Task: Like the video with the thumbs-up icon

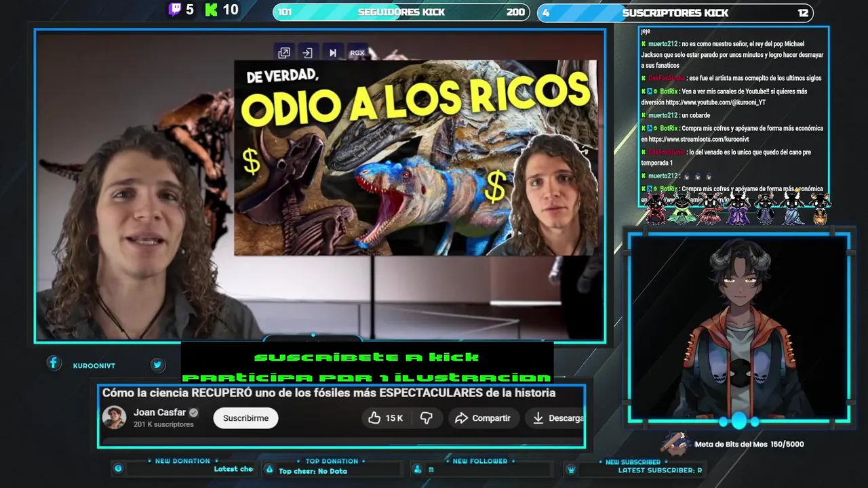Action: click(374, 418)
